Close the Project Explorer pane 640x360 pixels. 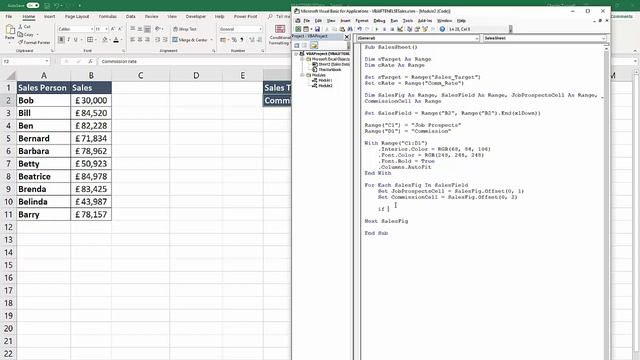click(x=347, y=37)
